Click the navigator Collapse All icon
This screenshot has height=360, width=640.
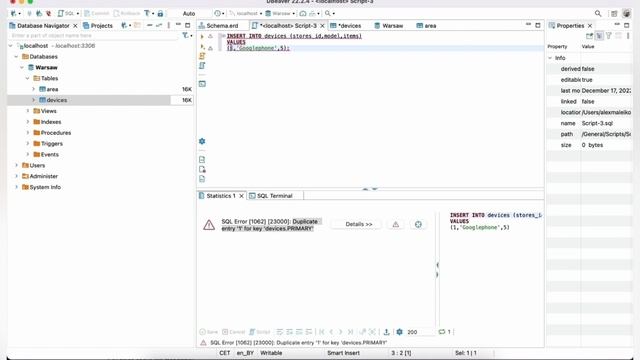pyautogui.click(x=149, y=25)
